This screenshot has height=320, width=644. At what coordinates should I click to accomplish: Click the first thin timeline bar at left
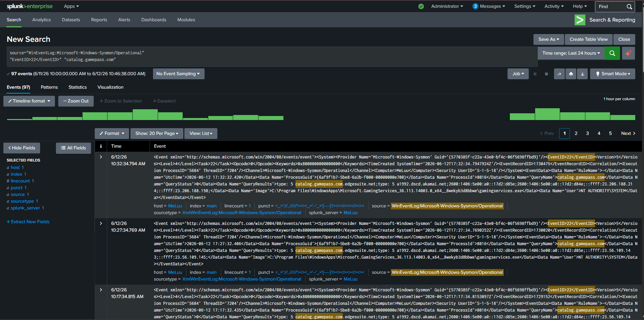[x=20, y=119]
